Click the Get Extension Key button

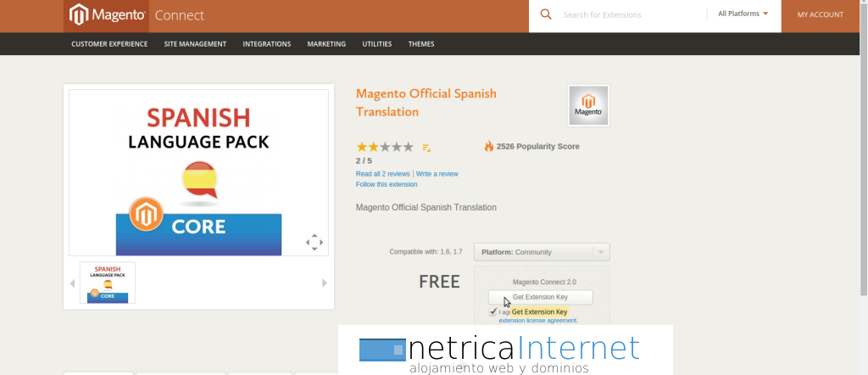pyautogui.click(x=540, y=297)
